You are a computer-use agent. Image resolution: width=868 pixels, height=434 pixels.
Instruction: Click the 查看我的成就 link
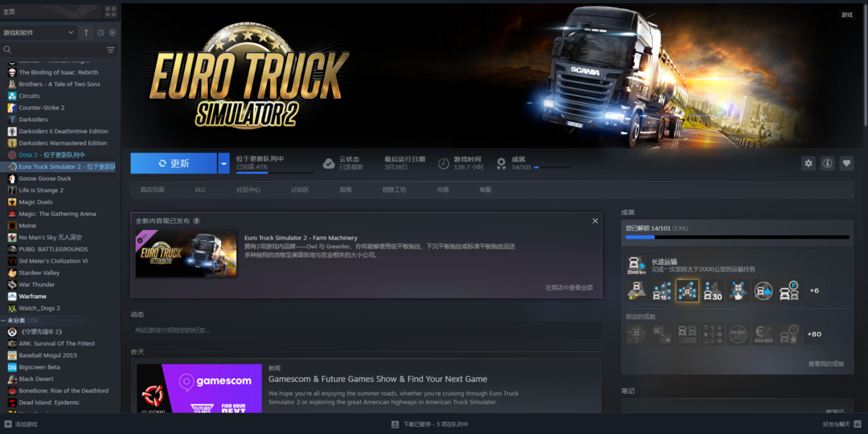coord(826,364)
